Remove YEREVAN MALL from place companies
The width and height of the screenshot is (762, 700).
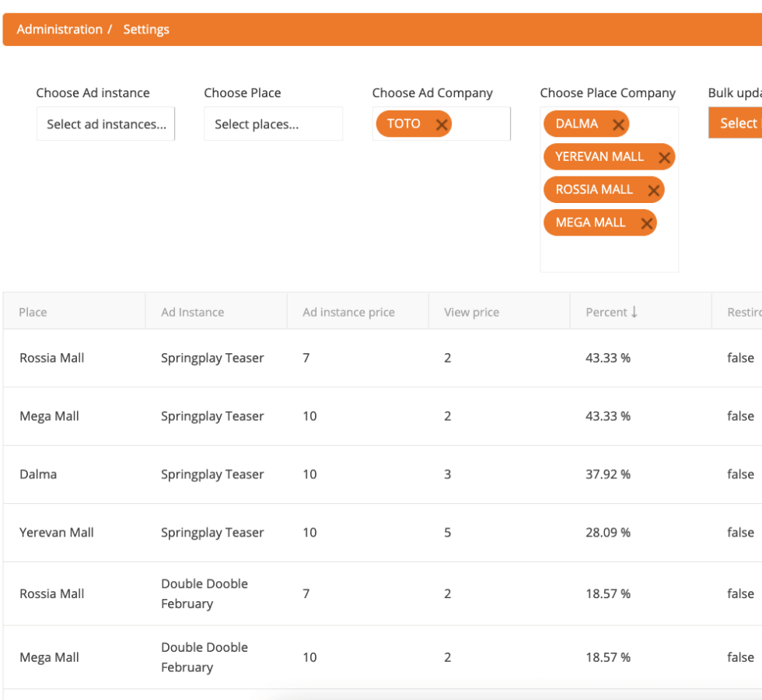665,156
